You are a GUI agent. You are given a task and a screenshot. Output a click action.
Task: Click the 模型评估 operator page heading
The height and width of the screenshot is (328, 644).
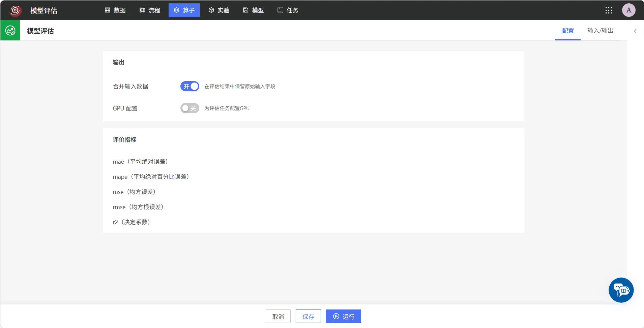(40, 31)
